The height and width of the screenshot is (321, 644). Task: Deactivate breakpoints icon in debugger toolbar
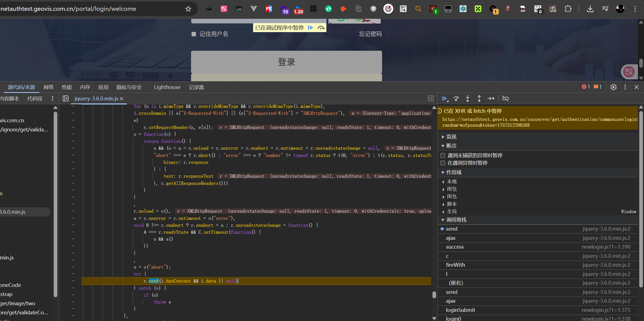[506, 98]
